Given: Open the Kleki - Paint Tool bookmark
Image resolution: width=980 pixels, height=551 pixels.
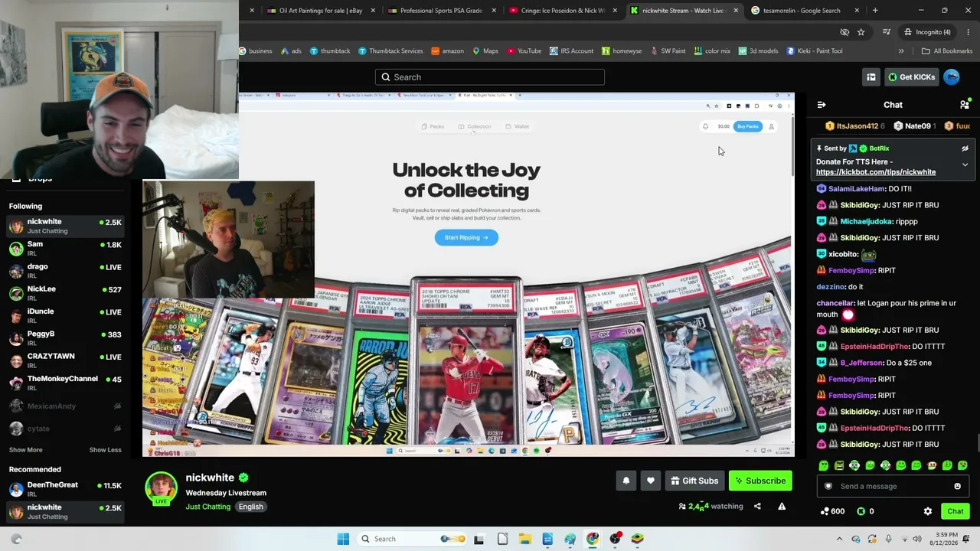Looking at the screenshot, I should point(815,51).
